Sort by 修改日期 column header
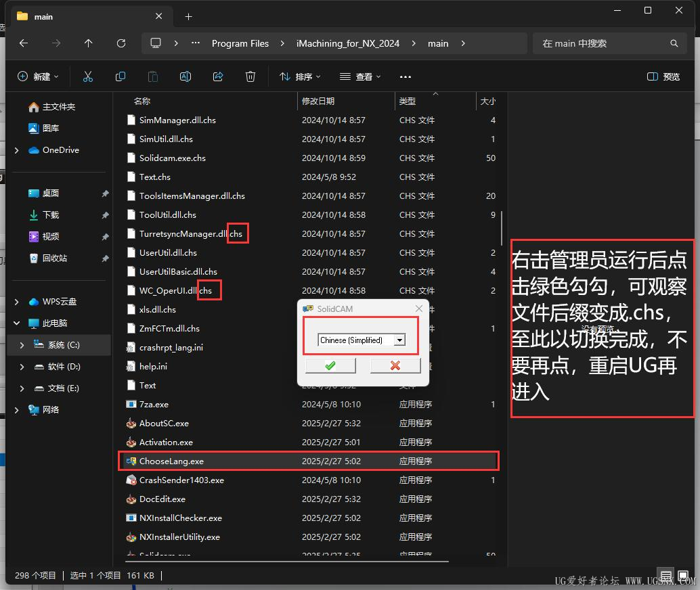The width and height of the screenshot is (700, 590). (x=318, y=101)
